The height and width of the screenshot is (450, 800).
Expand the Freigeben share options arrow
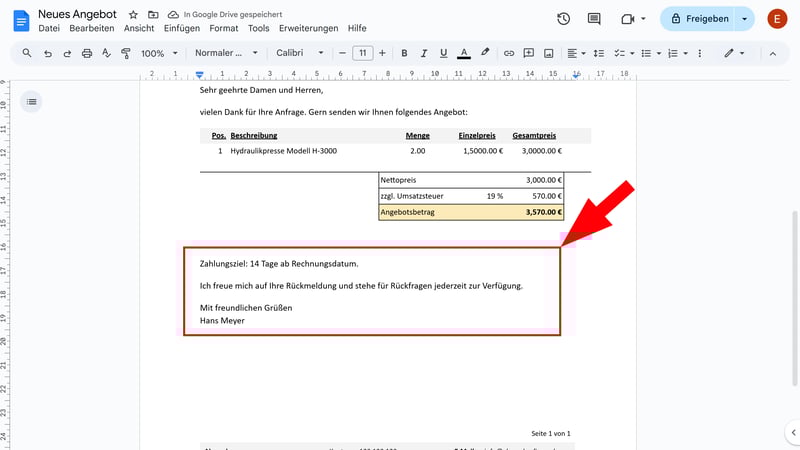pos(744,19)
